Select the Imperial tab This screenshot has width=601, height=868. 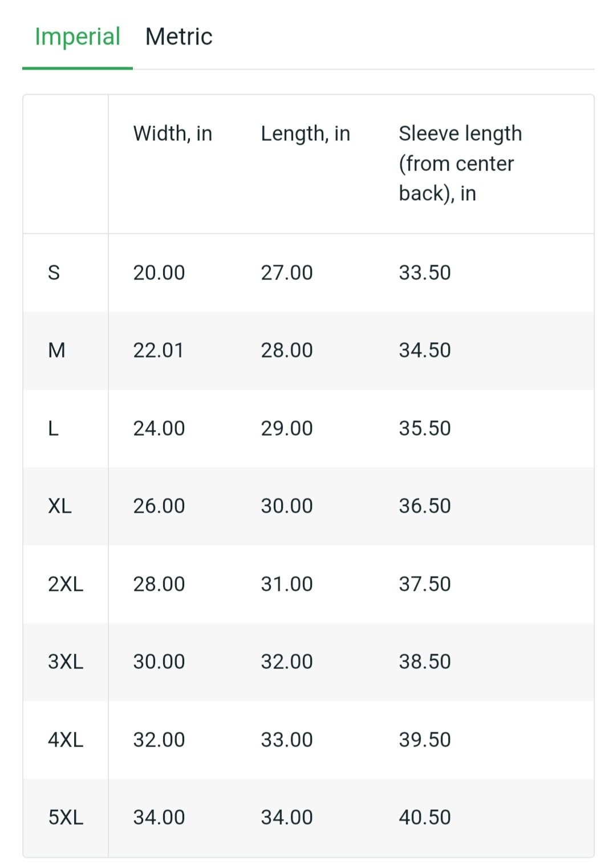point(78,36)
